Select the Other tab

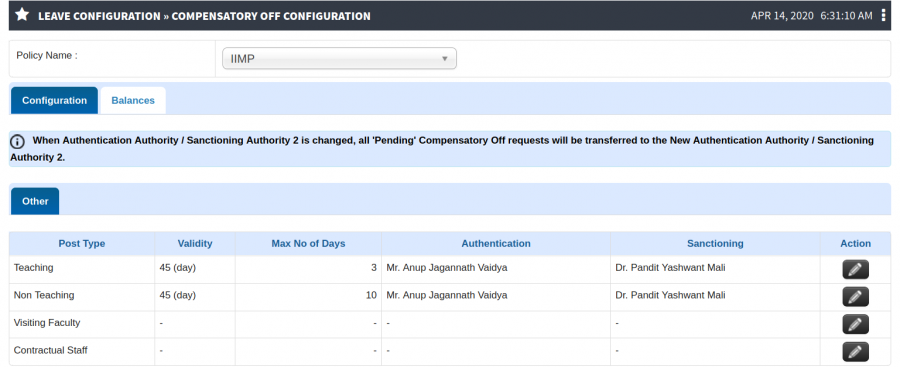[35, 202]
